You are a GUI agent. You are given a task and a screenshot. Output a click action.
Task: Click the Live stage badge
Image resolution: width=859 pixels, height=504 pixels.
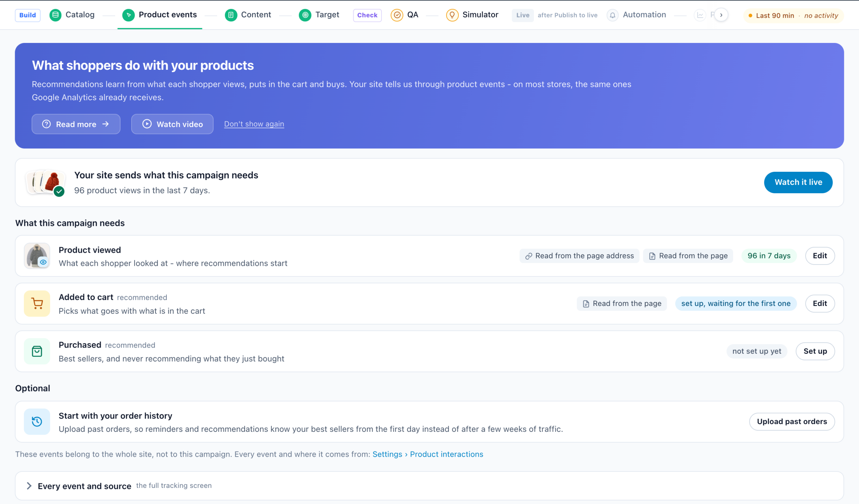(x=522, y=15)
